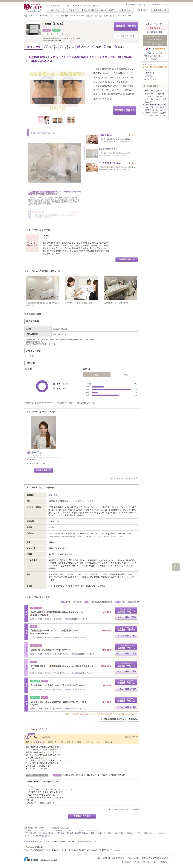Open the フォトギャラリー tab
The image size is (193, 868).
point(67,47)
